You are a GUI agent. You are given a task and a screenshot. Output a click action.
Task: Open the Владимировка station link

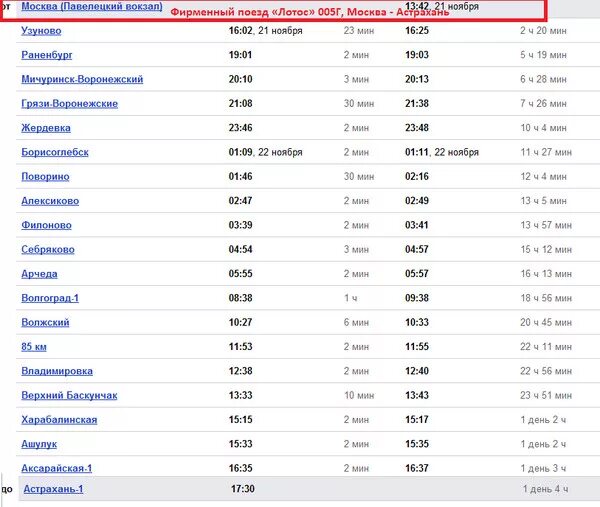57,371
